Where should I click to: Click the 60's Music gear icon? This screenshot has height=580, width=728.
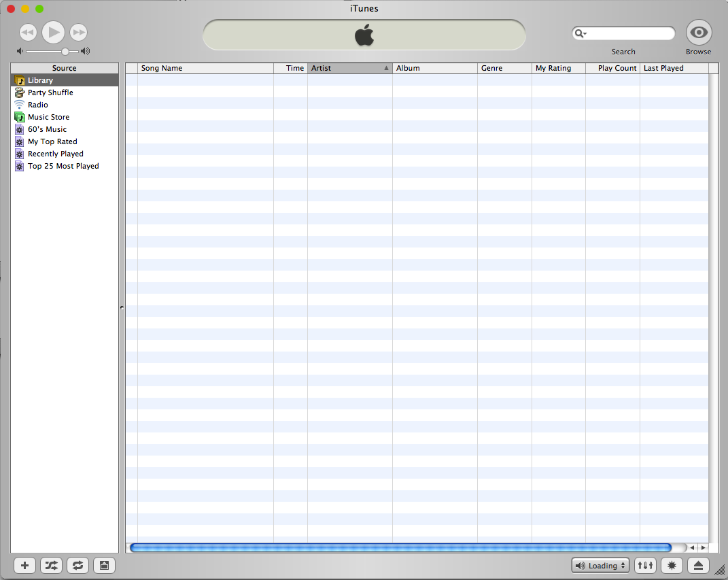pos(19,129)
